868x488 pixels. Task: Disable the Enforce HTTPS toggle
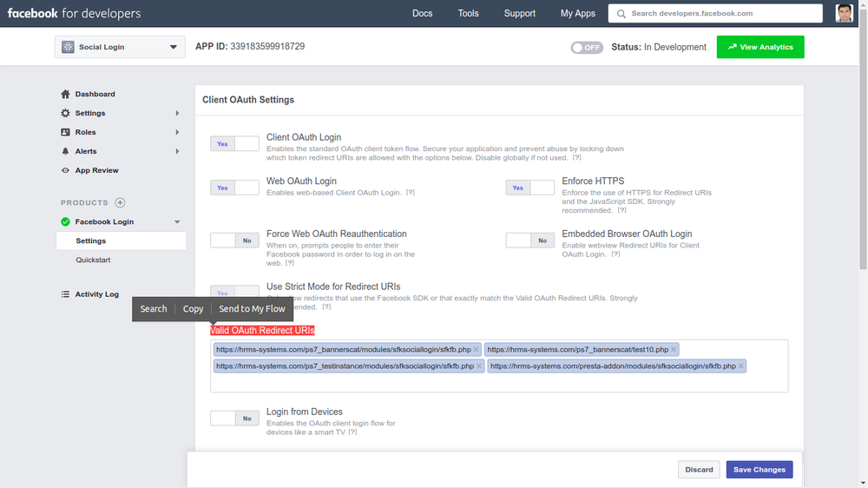click(x=529, y=188)
